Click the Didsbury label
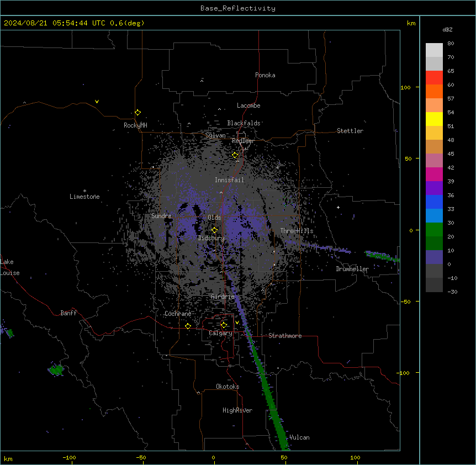 [x=211, y=238]
